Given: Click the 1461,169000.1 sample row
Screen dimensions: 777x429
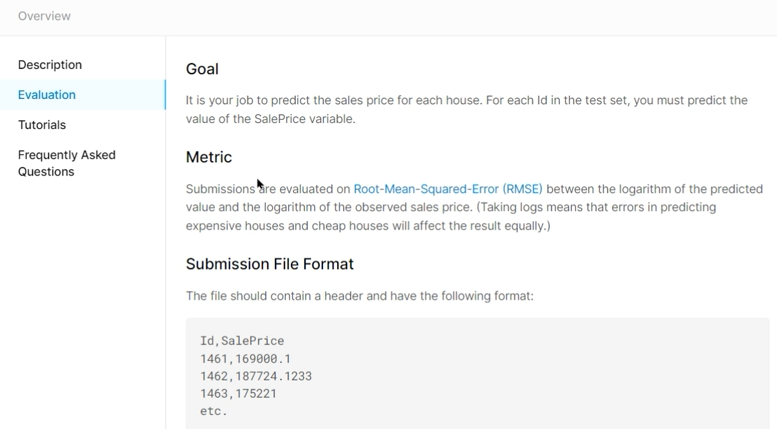Looking at the screenshot, I should (x=246, y=359).
